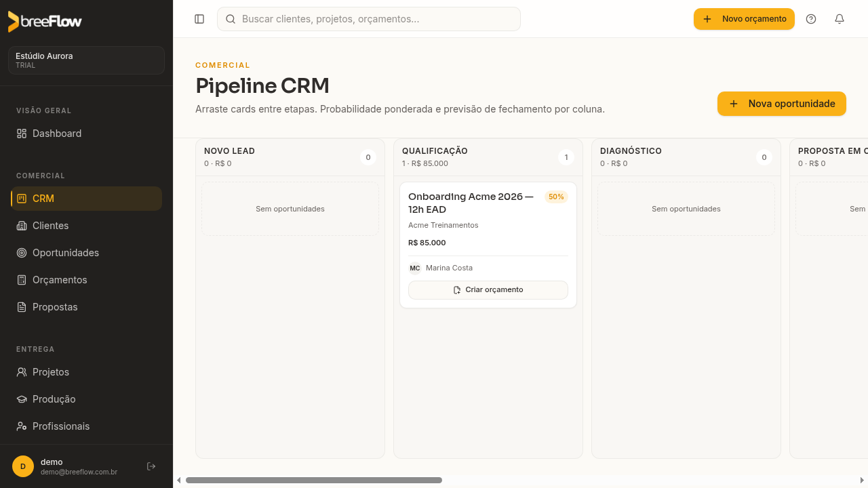Click the scrollbar left arrow
Viewport: 868px width, 488px height.
179,480
